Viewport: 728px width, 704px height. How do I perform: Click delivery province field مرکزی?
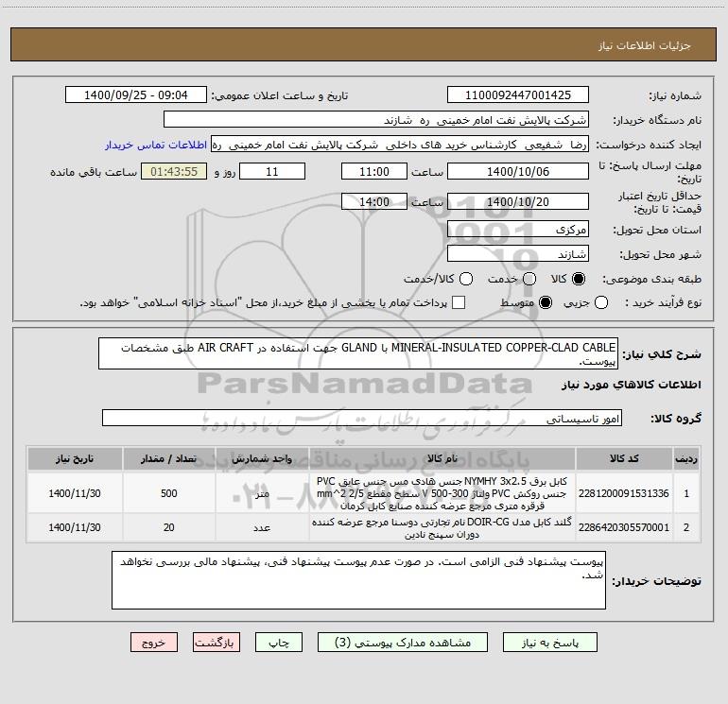tap(518, 229)
